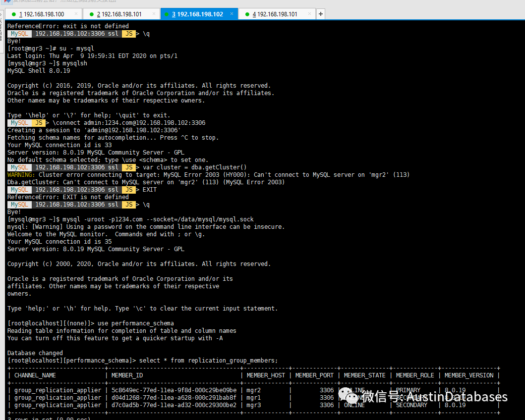Switch to tab 4 192.168.198.101
This screenshot has height=420, width=525.
274,14
